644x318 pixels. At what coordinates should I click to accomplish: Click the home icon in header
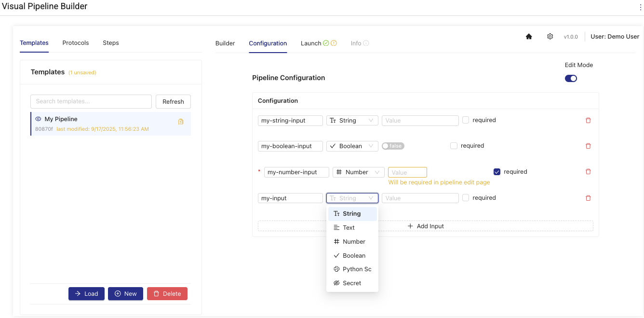tap(529, 37)
